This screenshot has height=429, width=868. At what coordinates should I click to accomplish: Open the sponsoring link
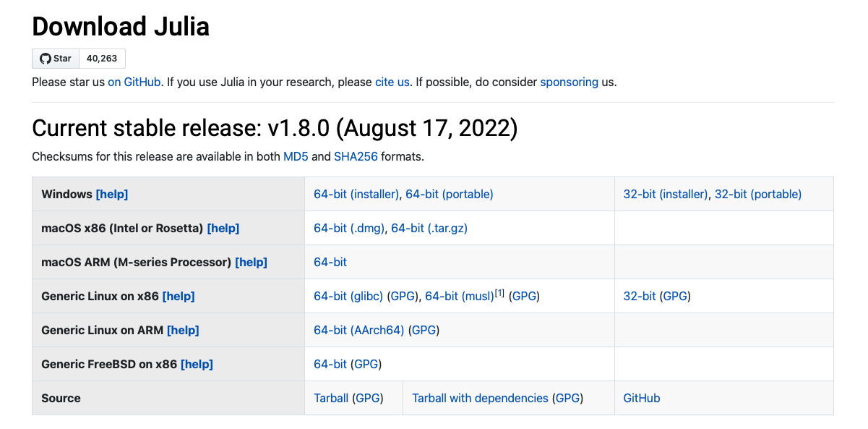pos(570,82)
